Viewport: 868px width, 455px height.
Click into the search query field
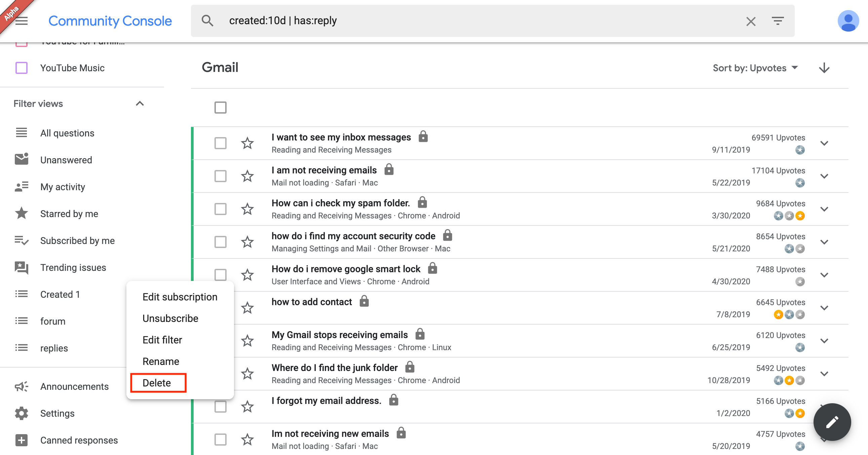click(x=472, y=21)
